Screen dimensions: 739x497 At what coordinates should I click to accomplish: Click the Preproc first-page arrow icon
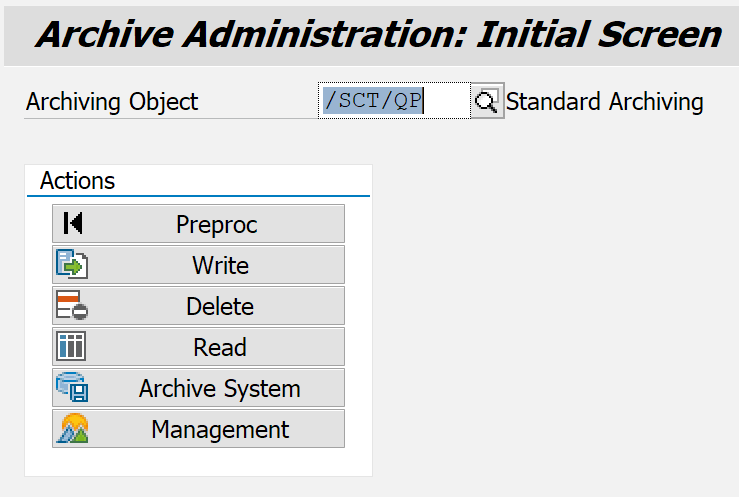pyautogui.click(x=72, y=224)
